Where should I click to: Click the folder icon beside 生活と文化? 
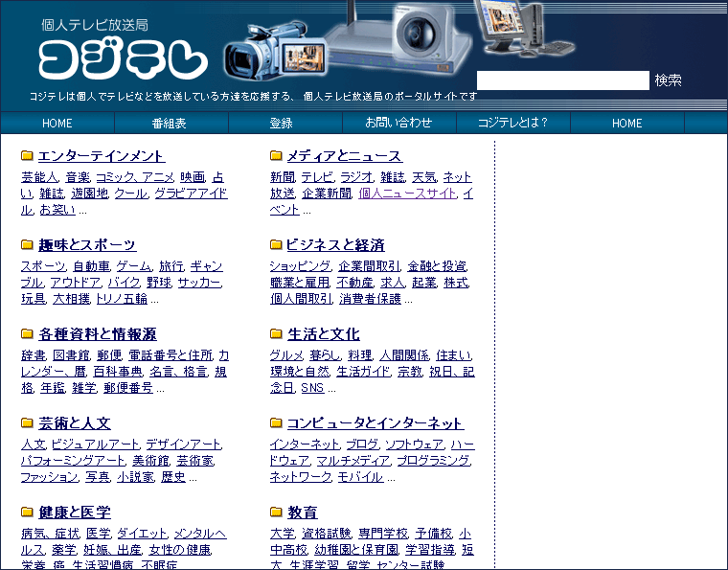(x=276, y=334)
